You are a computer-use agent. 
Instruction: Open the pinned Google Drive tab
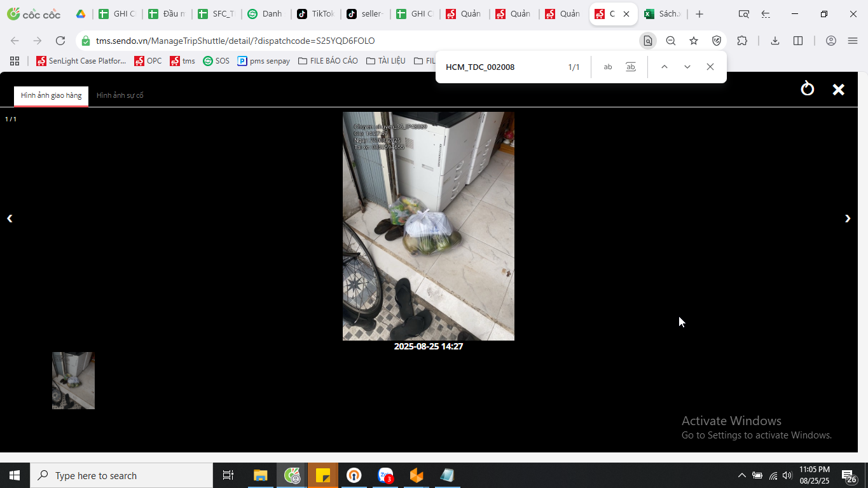coord(81,14)
